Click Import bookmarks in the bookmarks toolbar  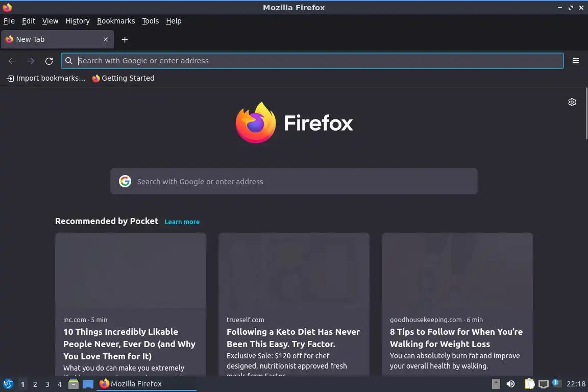pyautogui.click(x=46, y=78)
